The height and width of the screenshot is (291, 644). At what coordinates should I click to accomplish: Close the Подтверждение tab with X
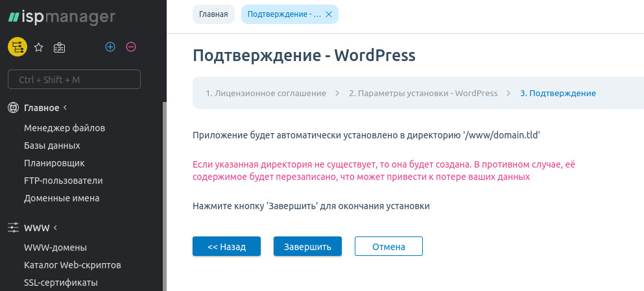[x=328, y=14]
